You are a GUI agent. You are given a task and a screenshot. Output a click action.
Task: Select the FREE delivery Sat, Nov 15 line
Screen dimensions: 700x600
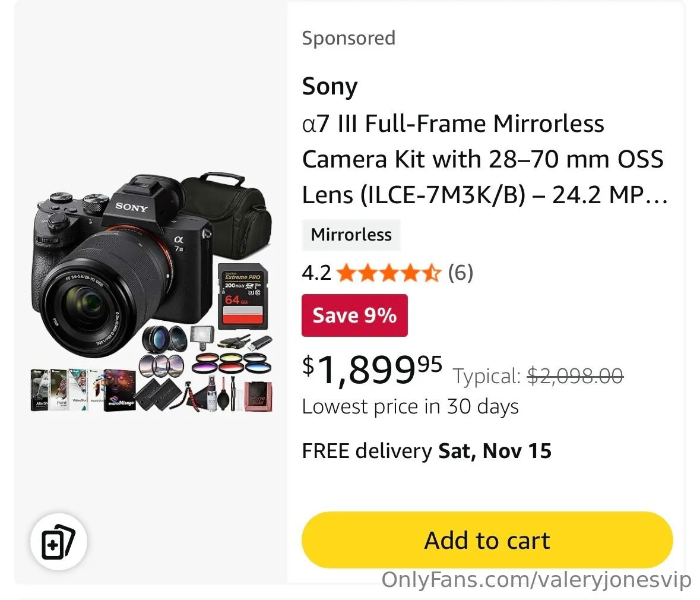click(x=426, y=451)
